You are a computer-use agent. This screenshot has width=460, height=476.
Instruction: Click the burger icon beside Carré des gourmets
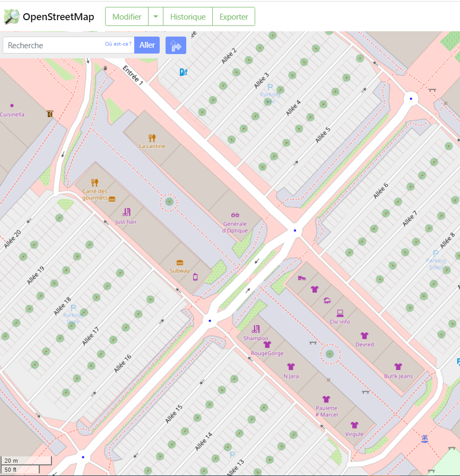[112, 199]
